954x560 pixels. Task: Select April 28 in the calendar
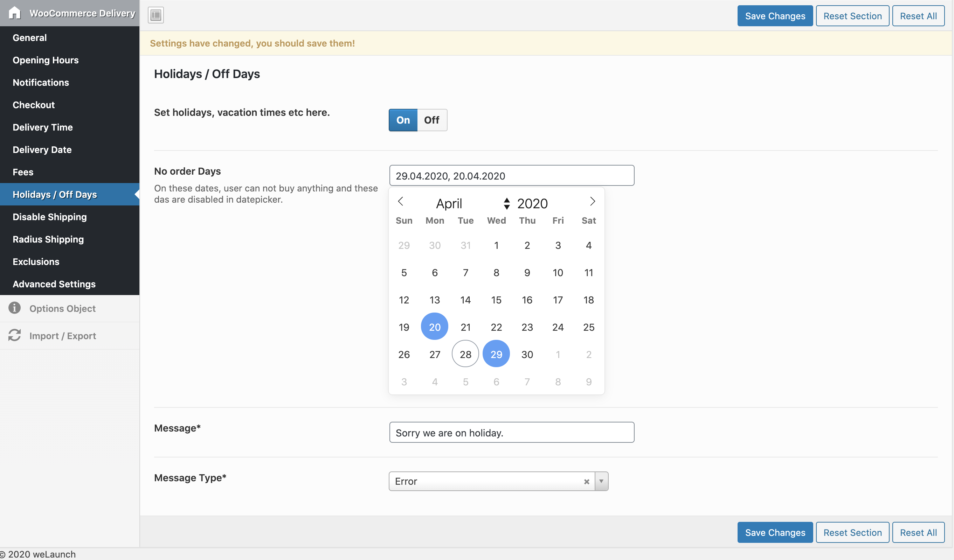(465, 354)
